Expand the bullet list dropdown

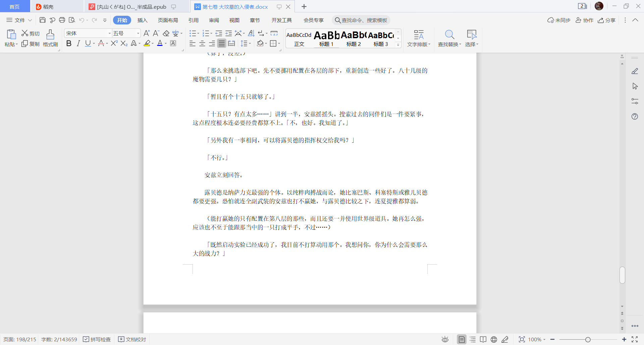click(198, 33)
